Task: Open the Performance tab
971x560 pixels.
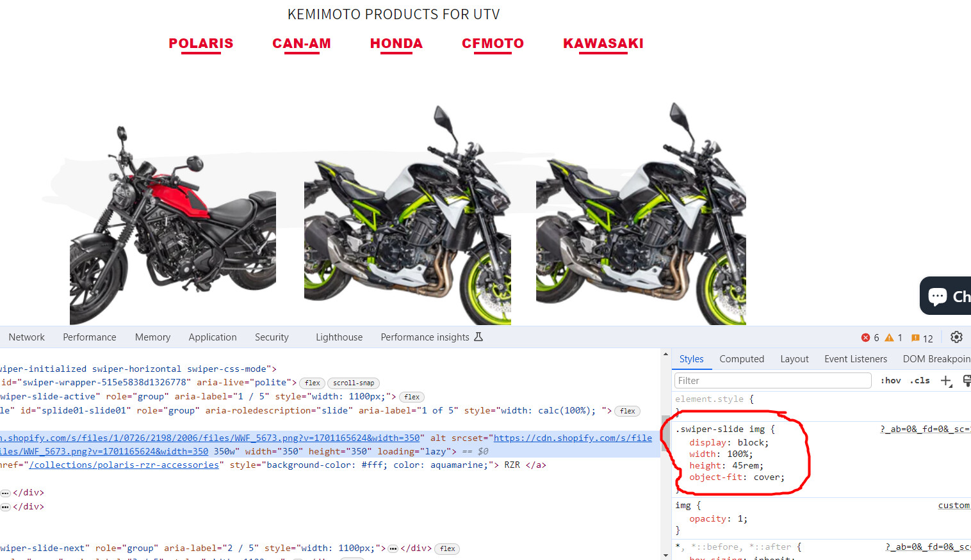Action: [x=90, y=337]
